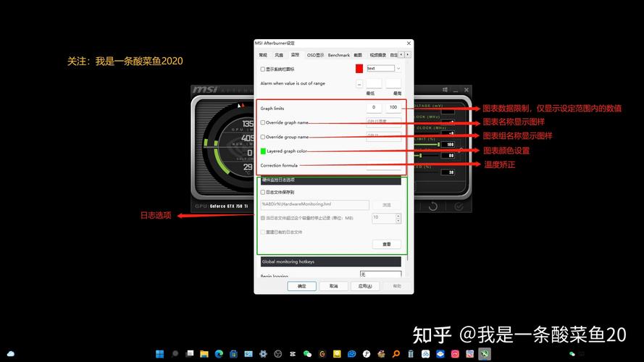
Task: Click the 取消 cancel button
Action: (x=333, y=286)
